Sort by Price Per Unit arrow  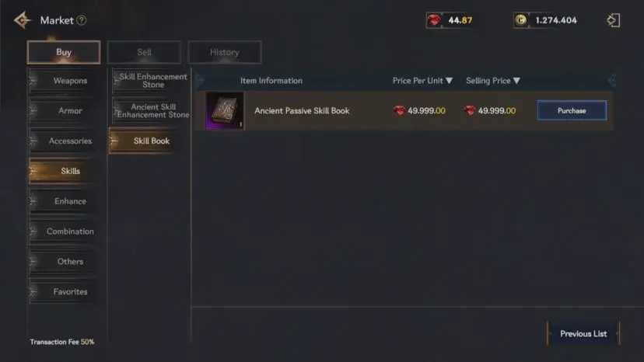449,81
